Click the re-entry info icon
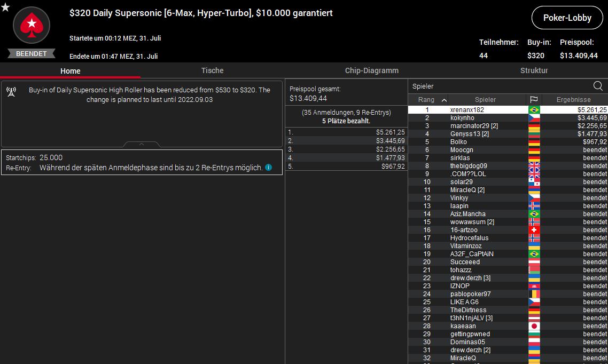 pos(268,168)
